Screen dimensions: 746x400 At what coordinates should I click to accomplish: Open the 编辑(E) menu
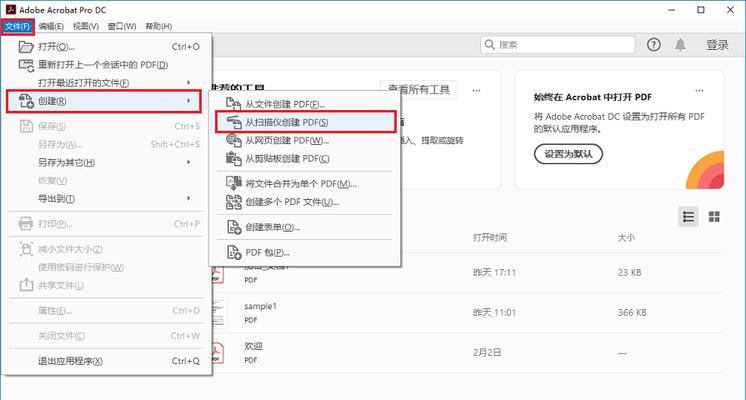pyautogui.click(x=51, y=27)
